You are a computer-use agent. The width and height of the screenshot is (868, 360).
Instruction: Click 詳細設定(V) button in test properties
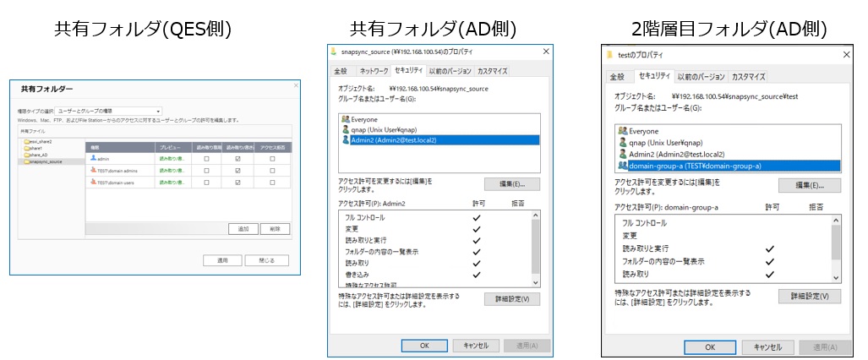[x=809, y=297]
